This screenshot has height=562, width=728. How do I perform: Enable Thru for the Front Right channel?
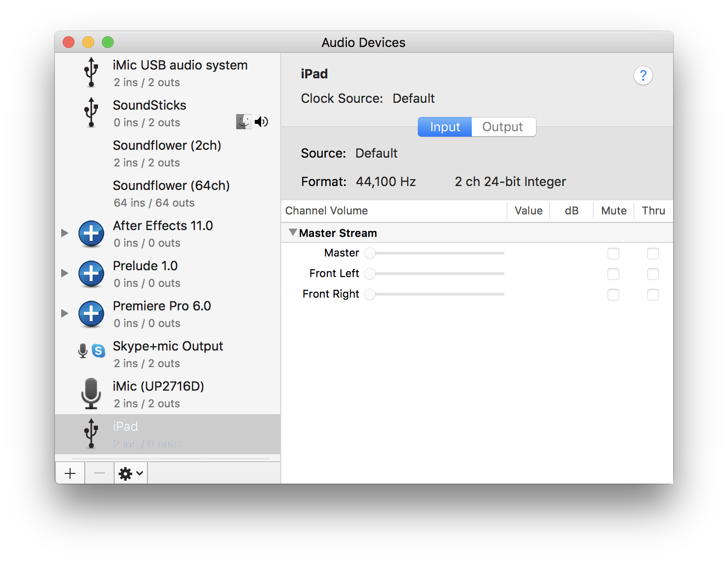(653, 295)
